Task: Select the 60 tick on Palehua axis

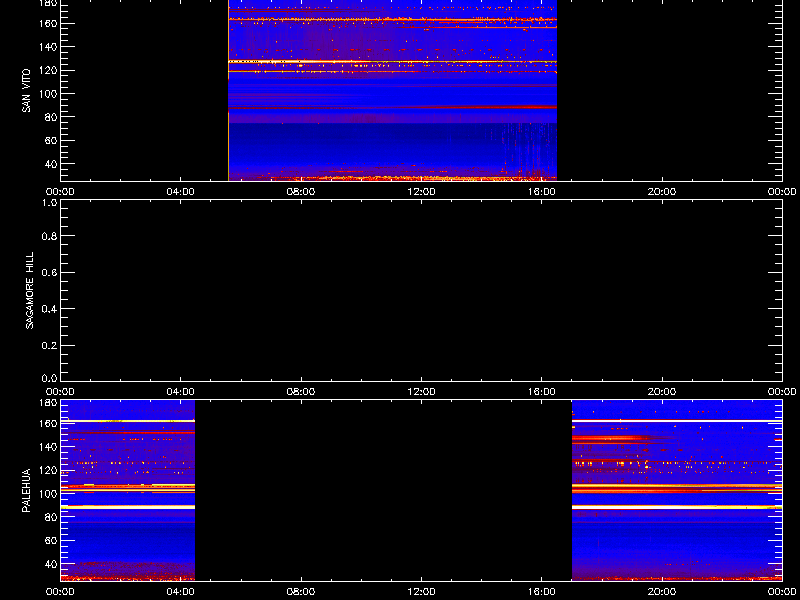Action: click(51, 540)
